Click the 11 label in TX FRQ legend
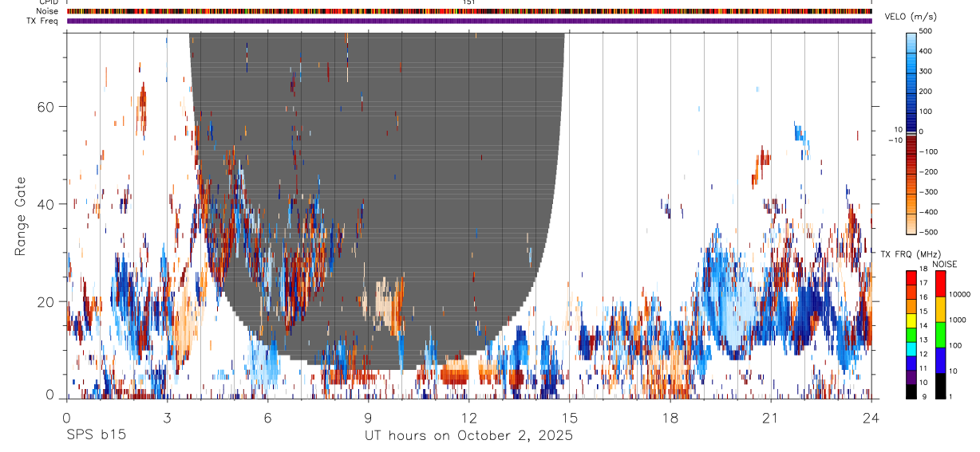 point(923,368)
